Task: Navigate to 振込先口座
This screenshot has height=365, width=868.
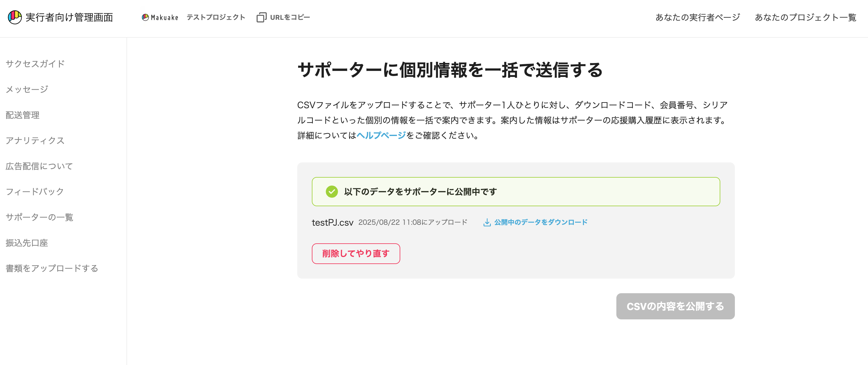Action: click(x=27, y=243)
